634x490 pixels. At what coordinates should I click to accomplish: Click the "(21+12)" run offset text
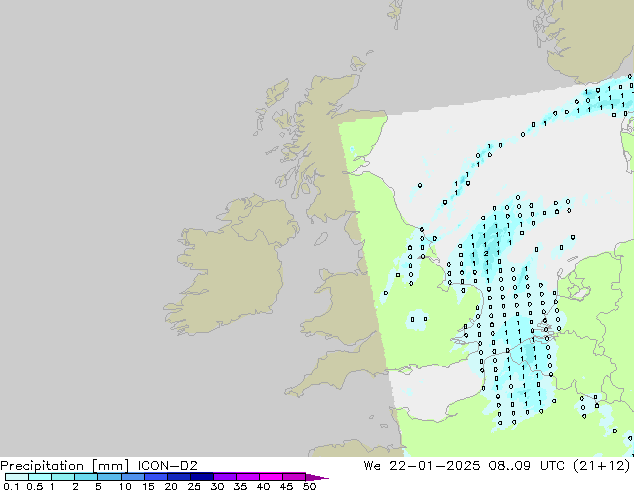tap(601, 466)
